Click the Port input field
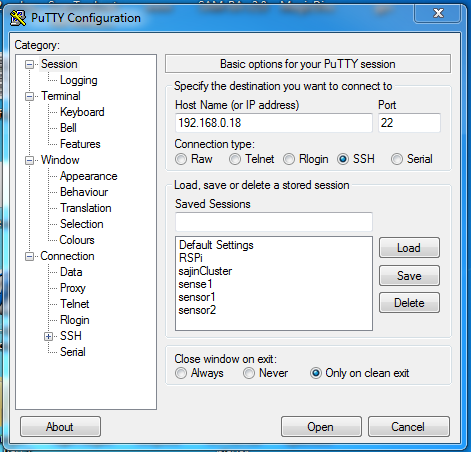 pos(409,123)
